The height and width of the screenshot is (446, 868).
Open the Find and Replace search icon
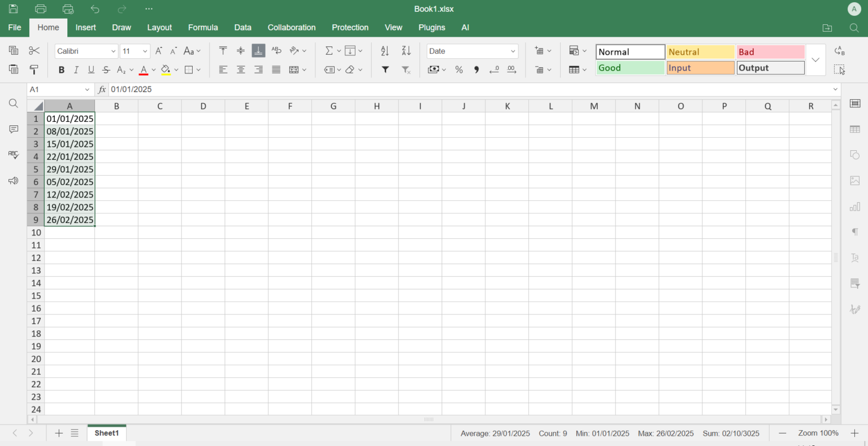point(13,103)
